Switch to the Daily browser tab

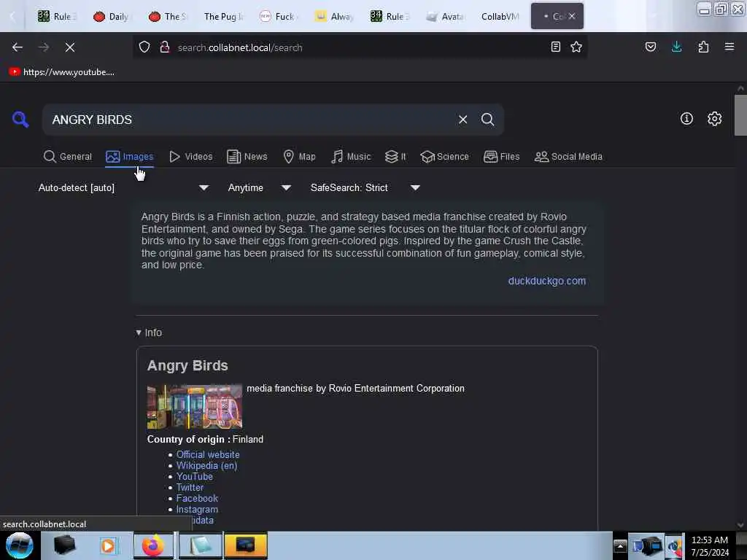(111, 16)
